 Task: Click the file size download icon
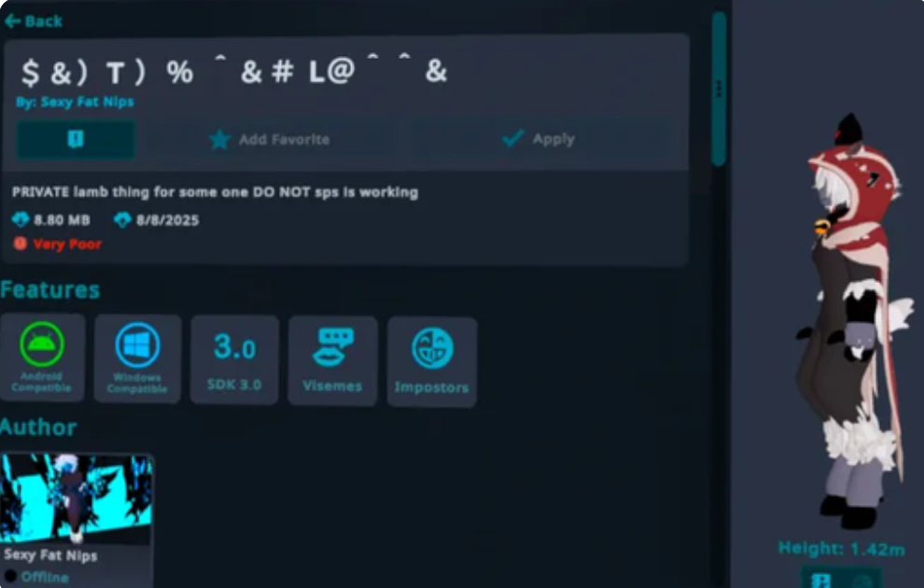[20, 219]
